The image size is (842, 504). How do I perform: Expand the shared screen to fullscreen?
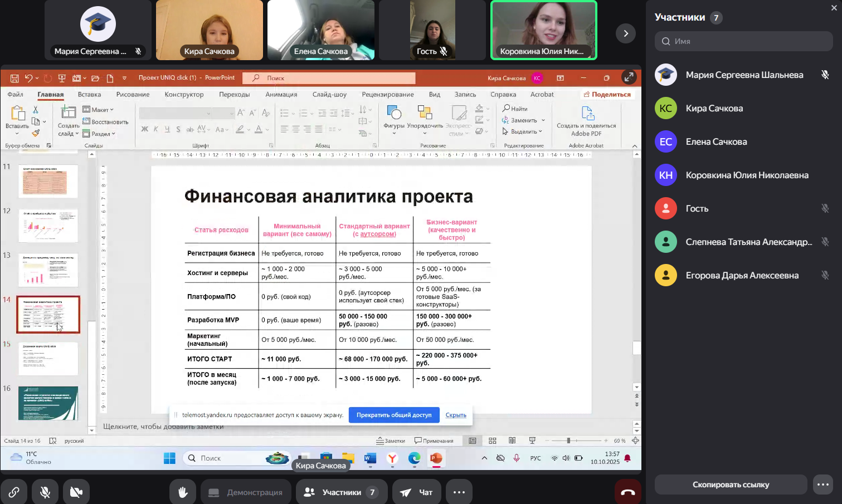coord(629,77)
